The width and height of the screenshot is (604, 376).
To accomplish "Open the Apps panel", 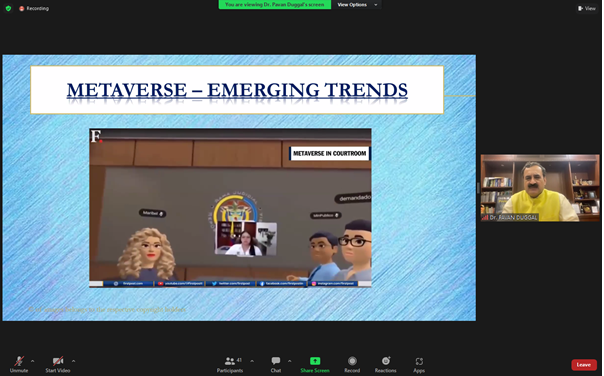I will (x=419, y=364).
